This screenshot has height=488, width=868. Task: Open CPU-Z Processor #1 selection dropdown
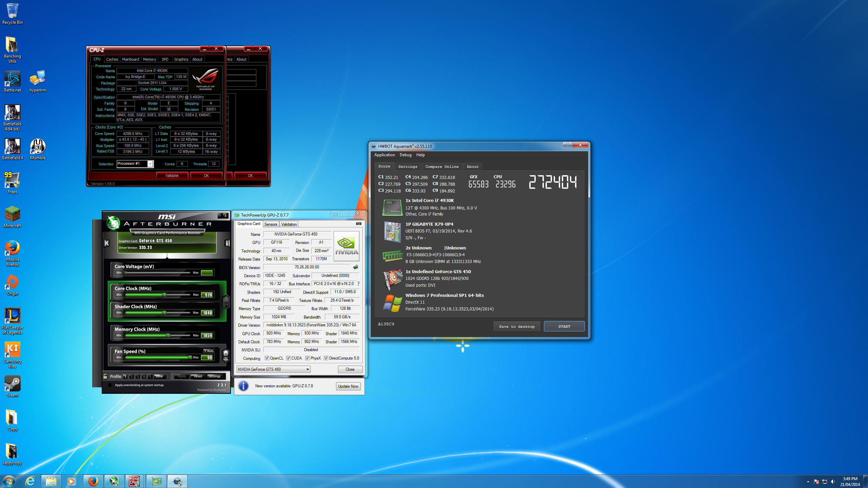pos(135,164)
